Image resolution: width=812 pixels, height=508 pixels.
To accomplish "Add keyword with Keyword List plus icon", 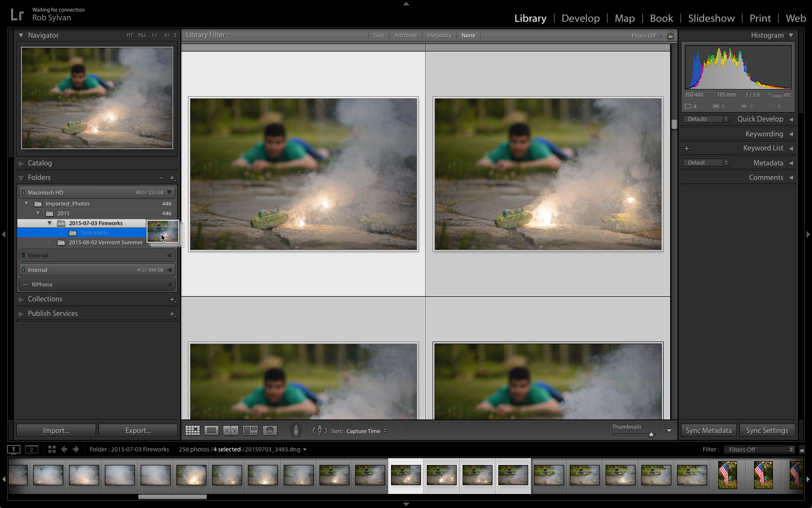I will click(687, 149).
